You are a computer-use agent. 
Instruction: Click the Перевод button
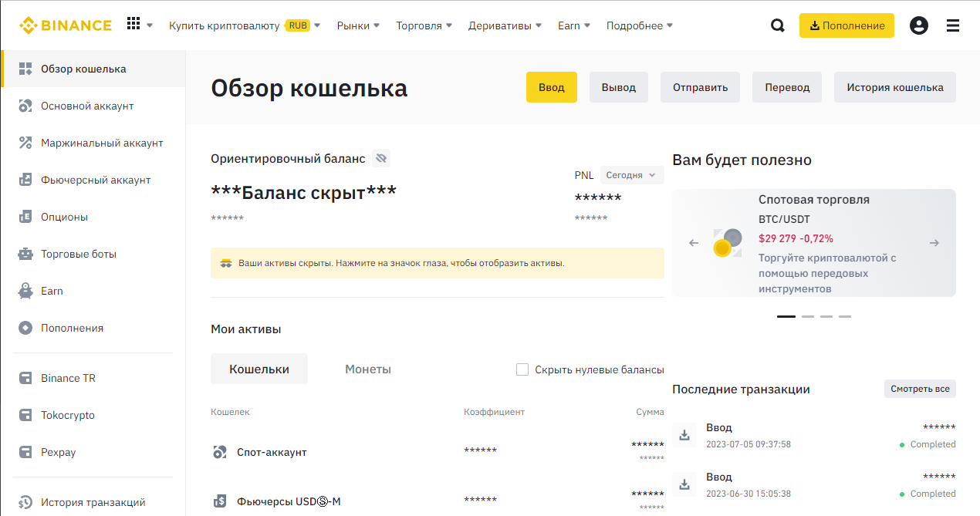[x=787, y=87]
